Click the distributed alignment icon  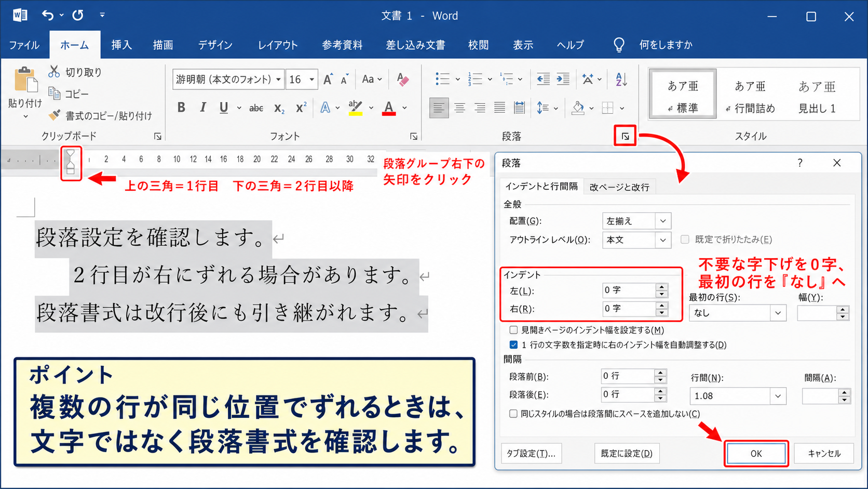point(519,108)
